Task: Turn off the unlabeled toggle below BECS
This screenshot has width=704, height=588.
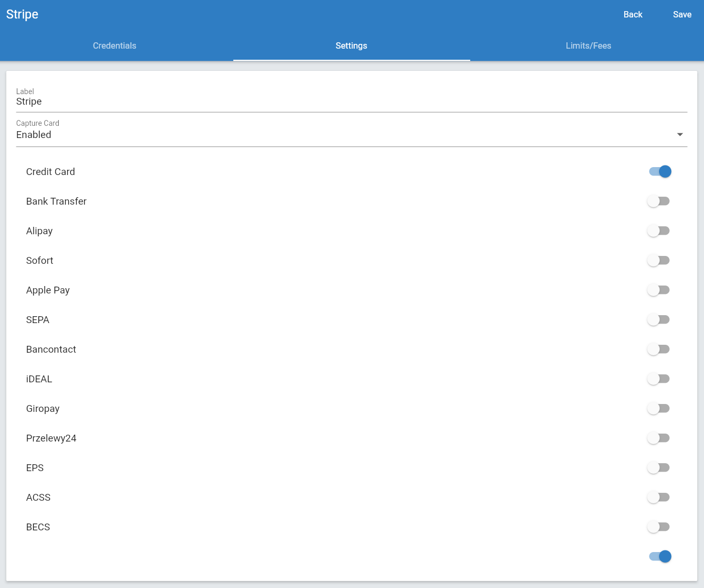Action: [x=660, y=556]
